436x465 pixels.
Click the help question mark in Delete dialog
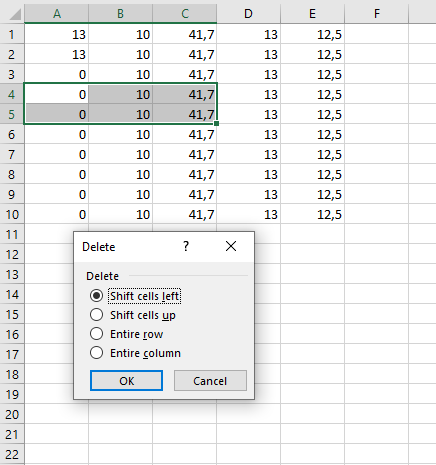[186, 247]
